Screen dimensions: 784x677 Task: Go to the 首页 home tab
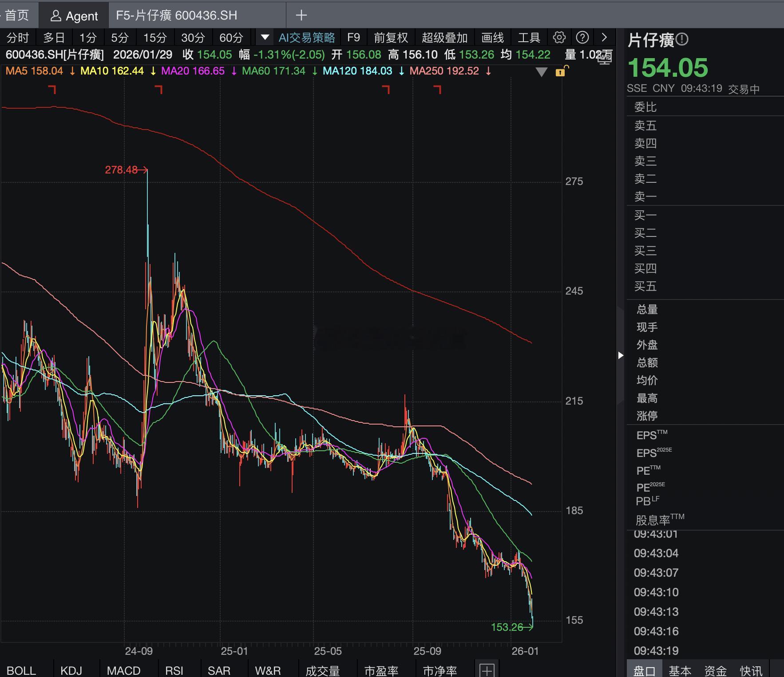tap(17, 16)
